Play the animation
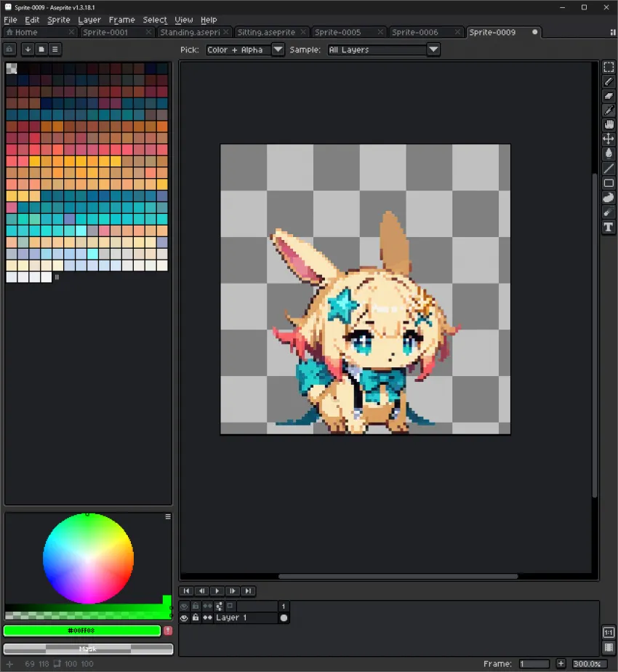The image size is (618, 672). pos(217,591)
